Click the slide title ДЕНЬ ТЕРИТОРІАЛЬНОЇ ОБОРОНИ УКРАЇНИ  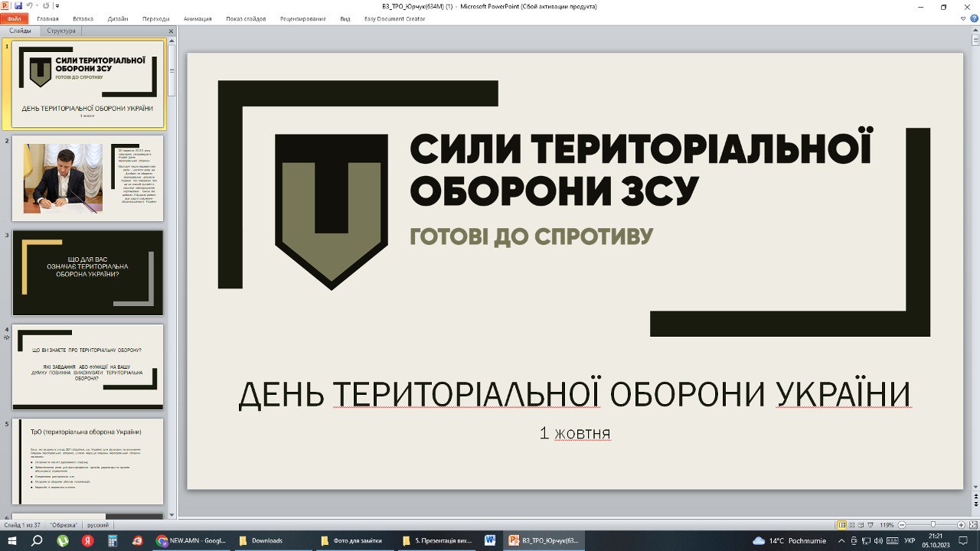point(574,394)
